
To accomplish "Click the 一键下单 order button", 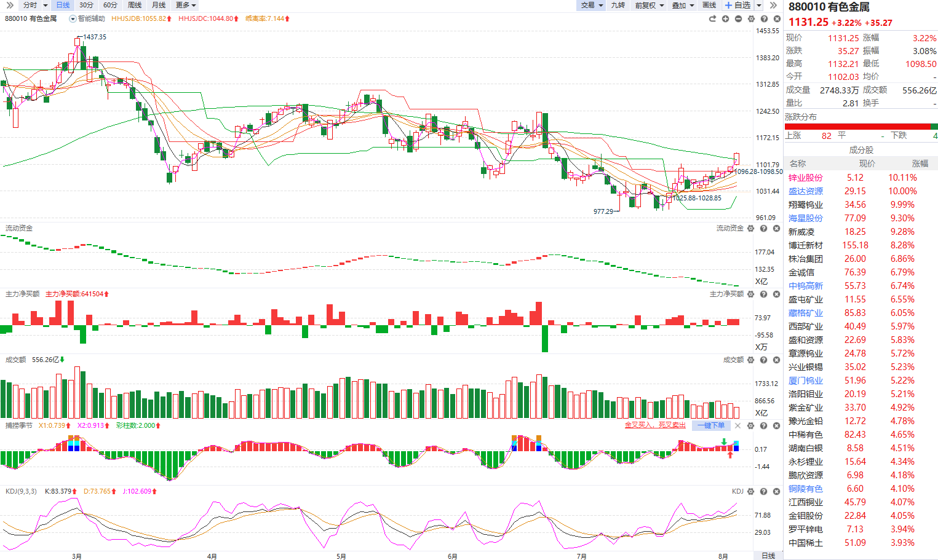I will click(x=710, y=425).
